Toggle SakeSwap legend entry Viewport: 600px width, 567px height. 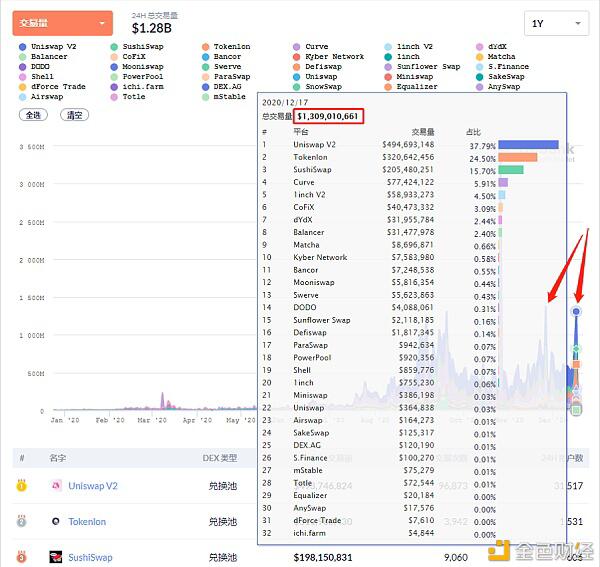pos(500,77)
